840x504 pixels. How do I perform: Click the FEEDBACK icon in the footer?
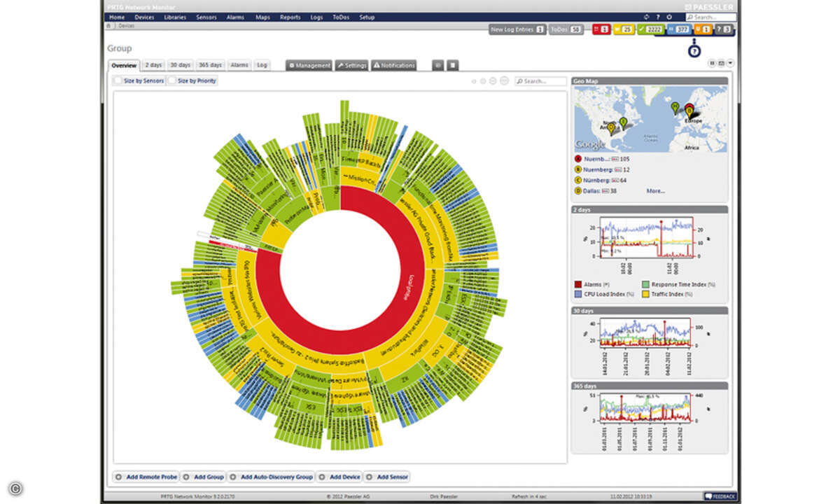708,496
